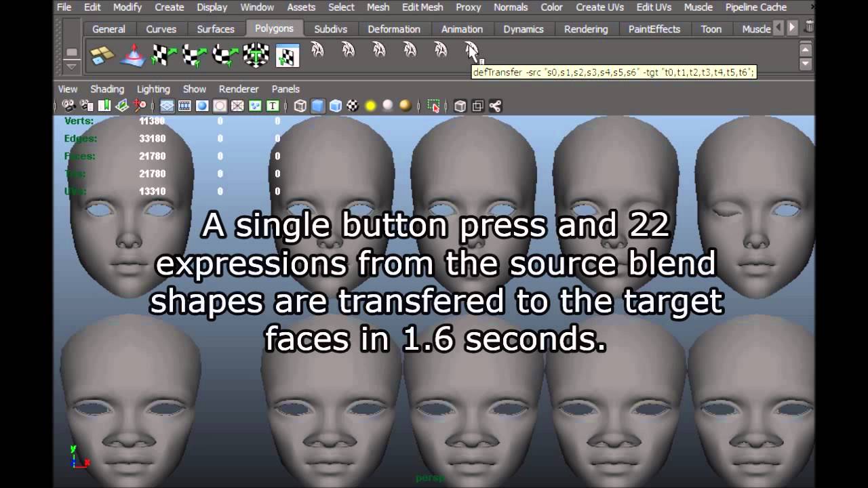Switch to the Deformation shelf tab
Image resolution: width=868 pixels, height=488 pixels.
[394, 29]
